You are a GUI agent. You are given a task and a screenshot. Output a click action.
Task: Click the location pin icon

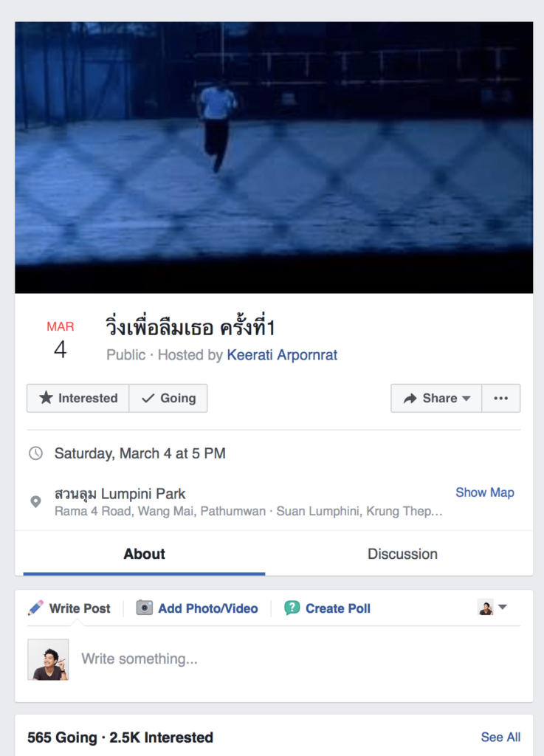pyautogui.click(x=35, y=501)
